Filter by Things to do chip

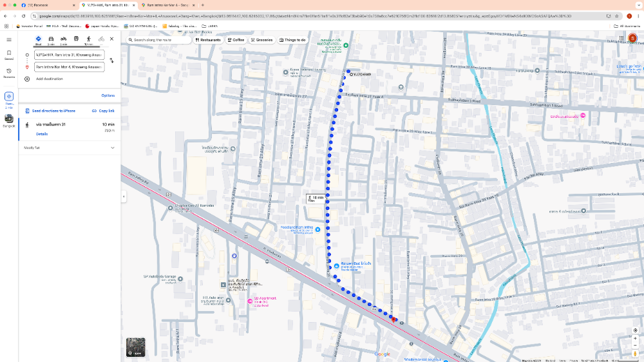pos(292,41)
